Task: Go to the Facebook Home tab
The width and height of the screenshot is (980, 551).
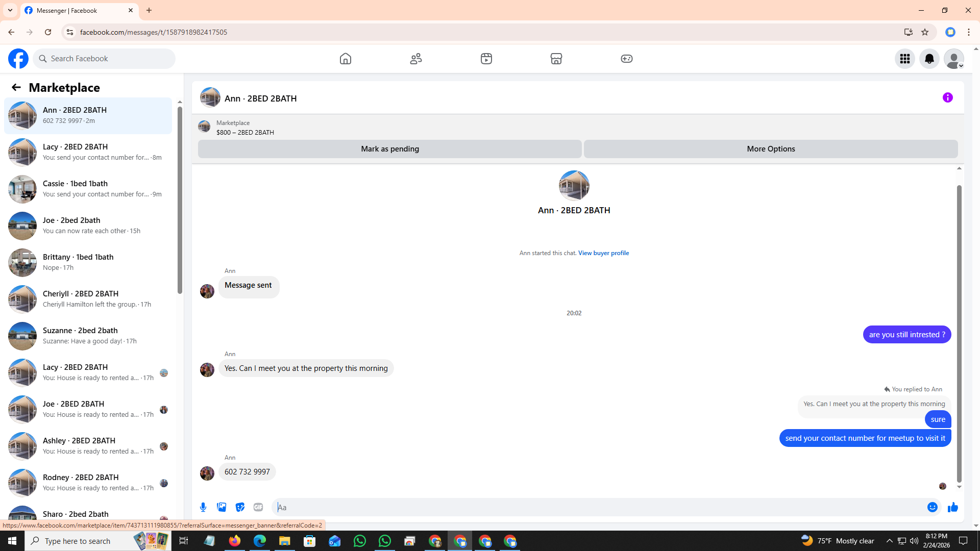Action: [x=346, y=59]
